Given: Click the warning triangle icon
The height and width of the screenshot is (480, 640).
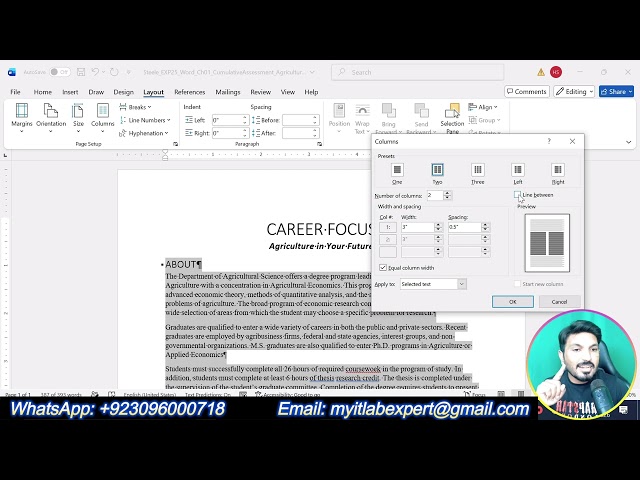Looking at the screenshot, I should [541, 72].
